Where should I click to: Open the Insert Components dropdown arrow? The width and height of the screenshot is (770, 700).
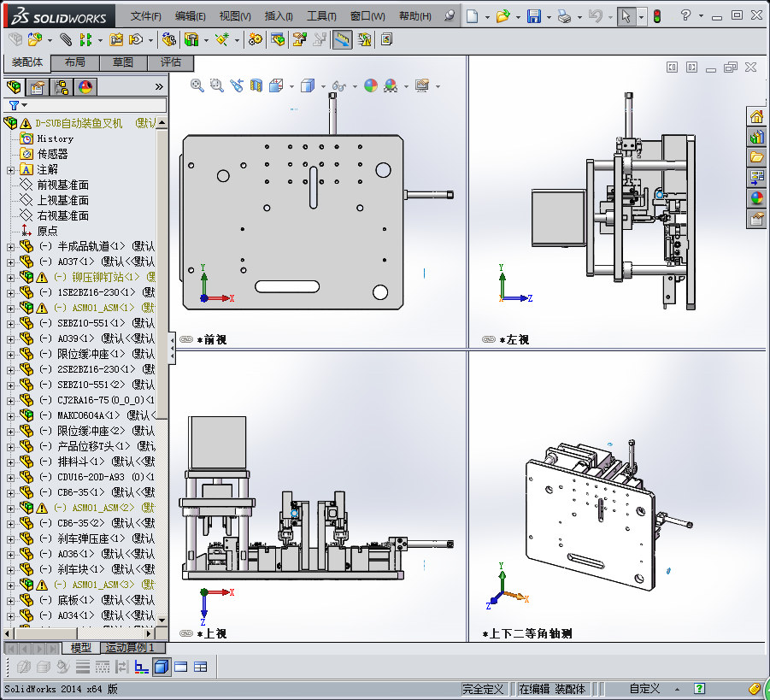point(50,40)
